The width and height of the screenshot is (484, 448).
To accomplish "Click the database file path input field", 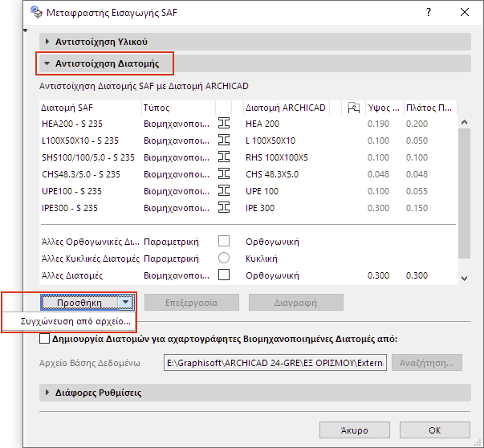I will click(x=275, y=363).
